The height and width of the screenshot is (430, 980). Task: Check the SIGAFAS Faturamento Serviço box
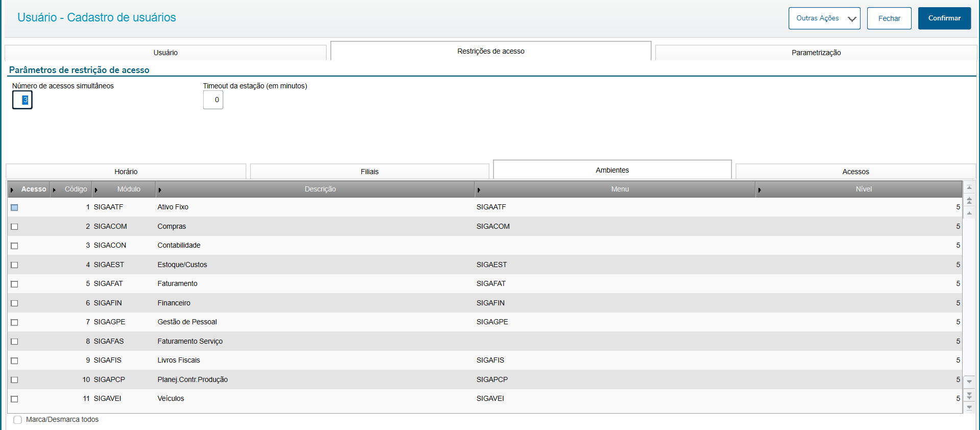[x=14, y=342]
